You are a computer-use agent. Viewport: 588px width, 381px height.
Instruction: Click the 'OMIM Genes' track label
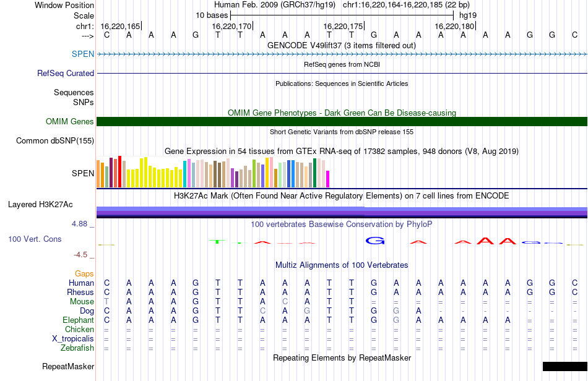[70, 121]
